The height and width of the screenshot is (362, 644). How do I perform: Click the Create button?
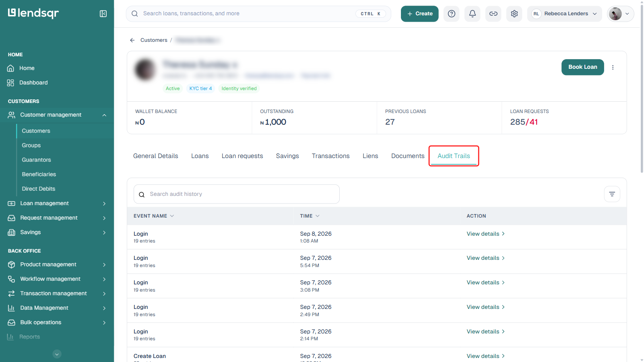[420, 14]
